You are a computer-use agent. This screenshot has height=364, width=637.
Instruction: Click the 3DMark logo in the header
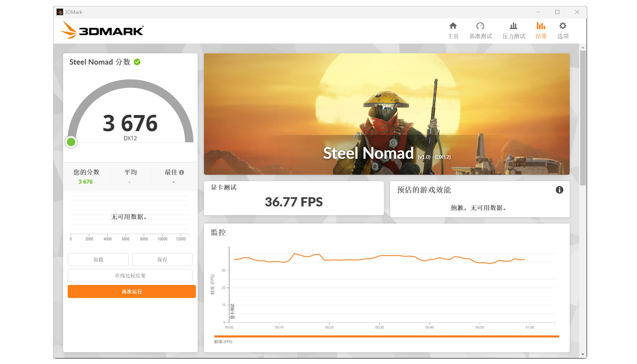click(x=102, y=30)
